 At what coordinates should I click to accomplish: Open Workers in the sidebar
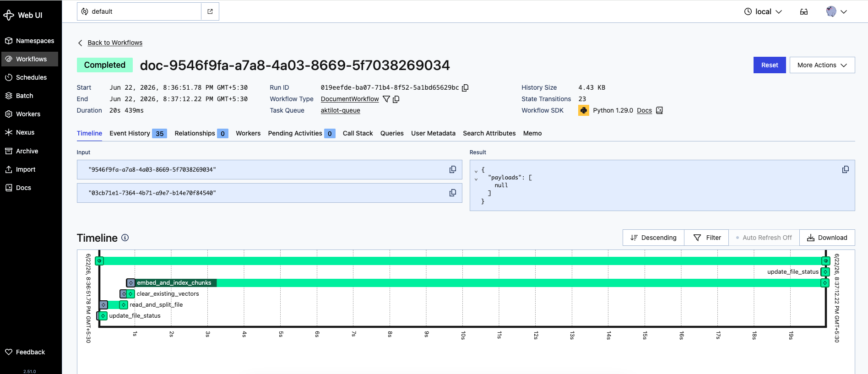30,114
